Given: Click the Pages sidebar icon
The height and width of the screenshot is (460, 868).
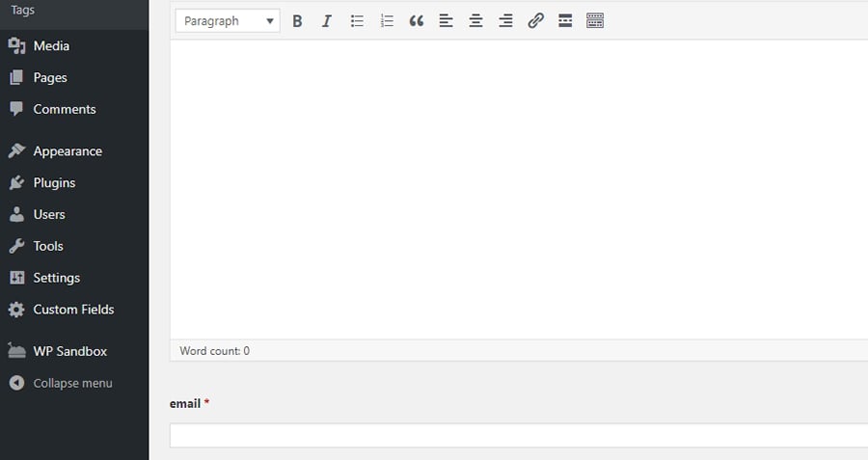Looking at the screenshot, I should (16, 77).
